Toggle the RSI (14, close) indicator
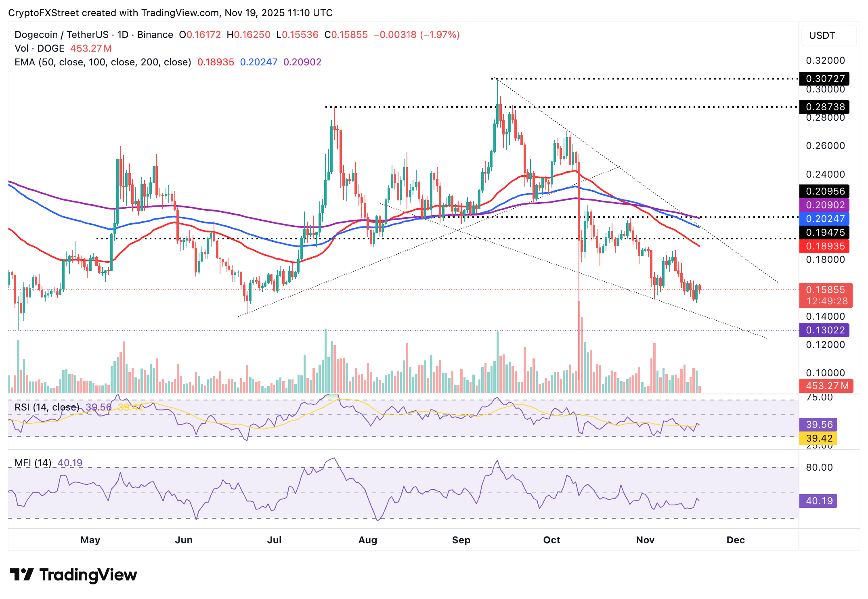Image resolution: width=868 pixels, height=599 pixels. click(46, 408)
